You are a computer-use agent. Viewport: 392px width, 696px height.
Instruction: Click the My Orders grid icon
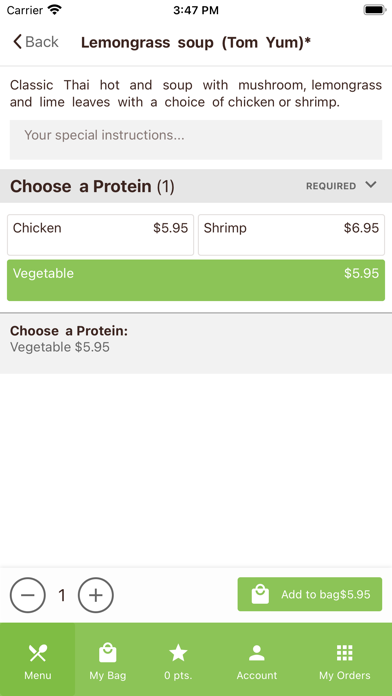[344, 653]
